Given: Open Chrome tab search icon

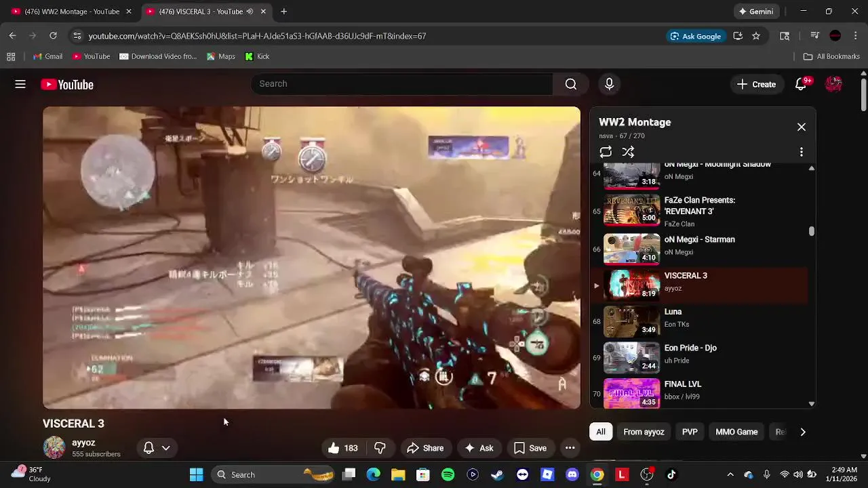Looking at the screenshot, I should (785, 36).
